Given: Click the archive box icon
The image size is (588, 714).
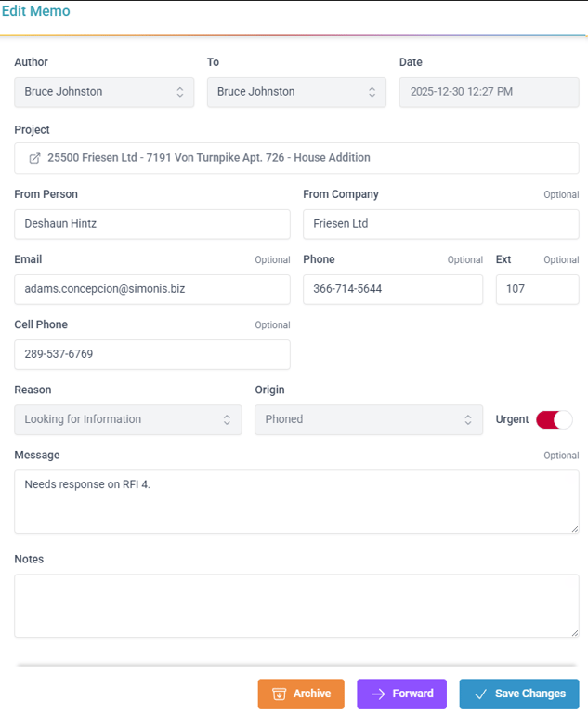Looking at the screenshot, I should (x=279, y=694).
